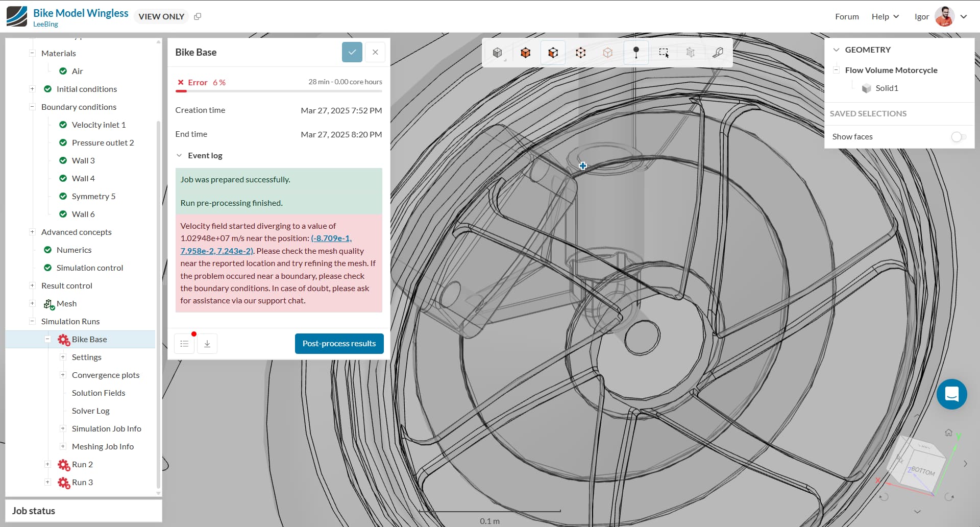The image size is (980, 527).
Task: Click the green check beside Air
Action: [x=63, y=71]
